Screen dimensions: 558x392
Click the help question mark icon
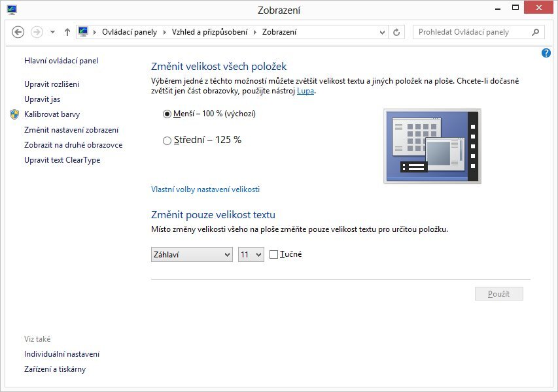(x=546, y=53)
